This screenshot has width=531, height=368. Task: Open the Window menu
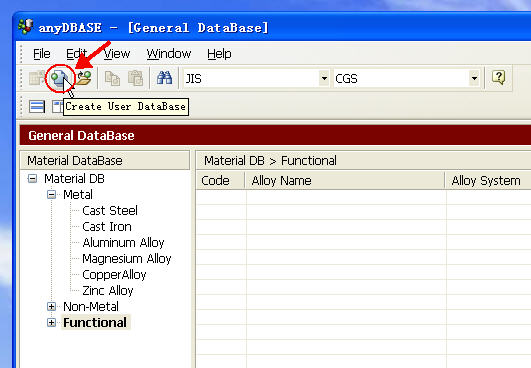(x=169, y=53)
